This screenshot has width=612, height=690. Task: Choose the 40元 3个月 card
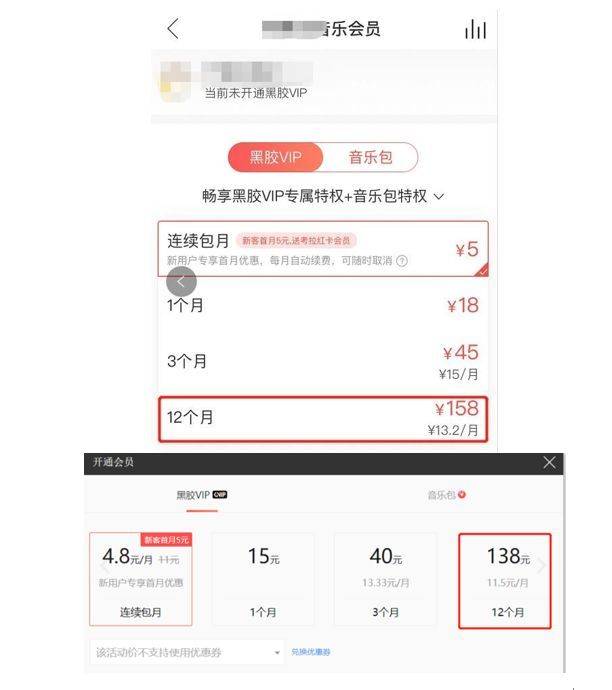pyautogui.click(x=385, y=579)
